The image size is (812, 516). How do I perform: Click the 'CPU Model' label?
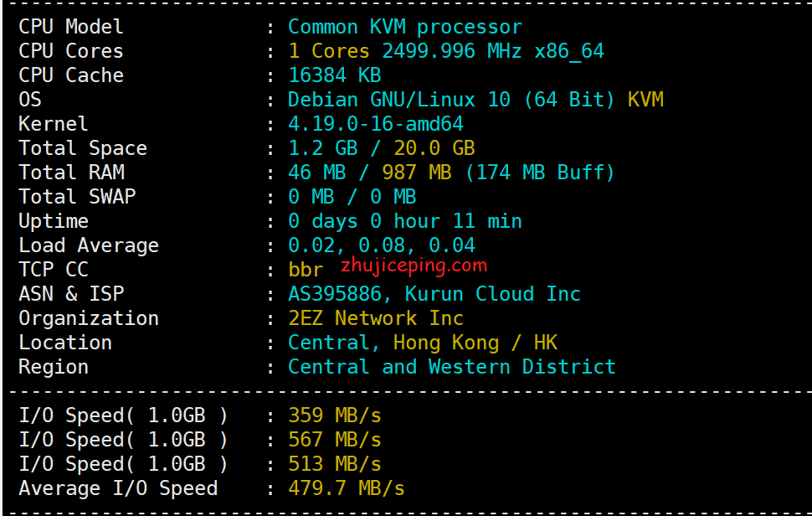coord(71,27)
